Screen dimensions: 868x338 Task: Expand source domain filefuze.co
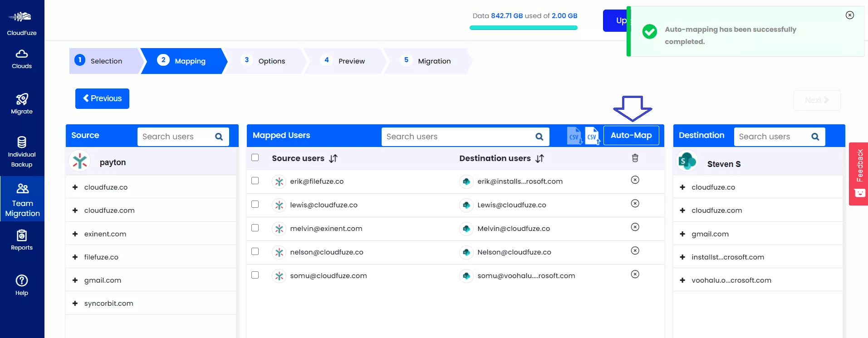pyautogui.click(x=75, y=257)
